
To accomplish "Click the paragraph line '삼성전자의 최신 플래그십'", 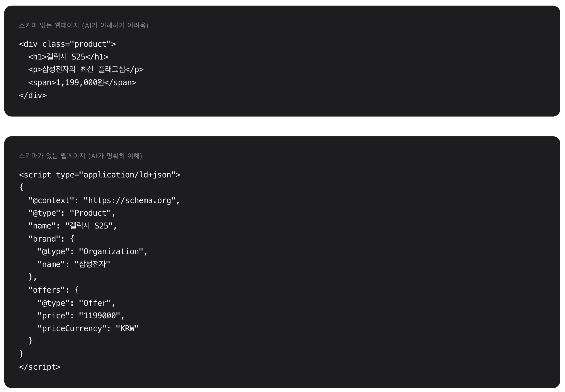I will coord(86,69).
